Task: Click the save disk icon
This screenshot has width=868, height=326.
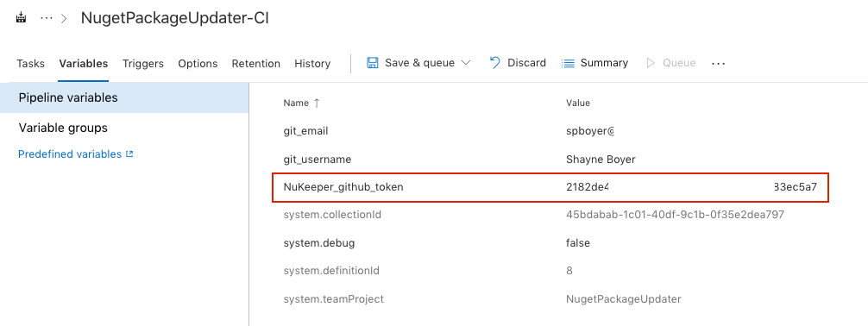Action: (x=373, y=63)
